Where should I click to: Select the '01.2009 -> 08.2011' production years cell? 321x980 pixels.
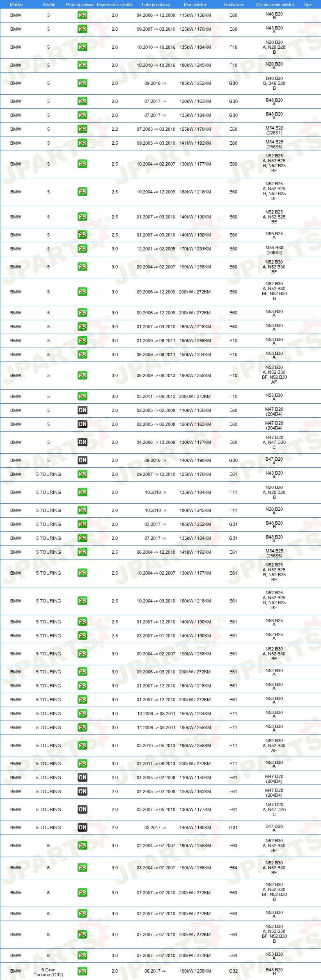pyautogui.click(x=156, y=341)
